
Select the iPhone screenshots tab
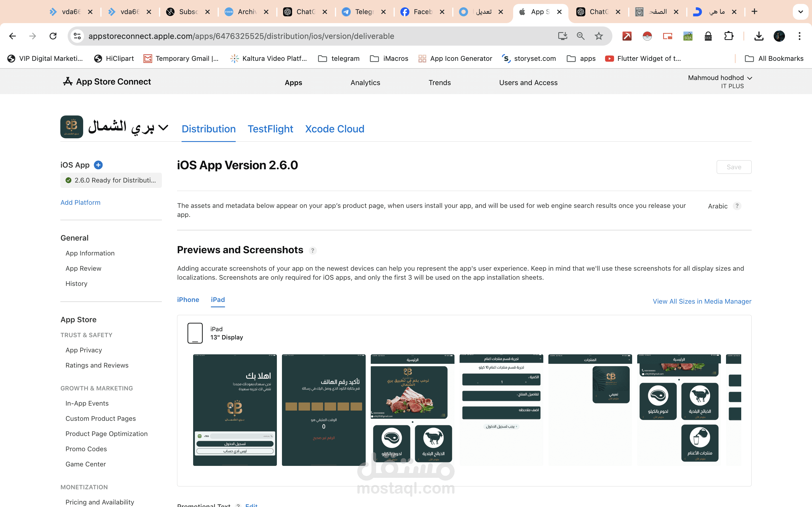tap(188, 299)
